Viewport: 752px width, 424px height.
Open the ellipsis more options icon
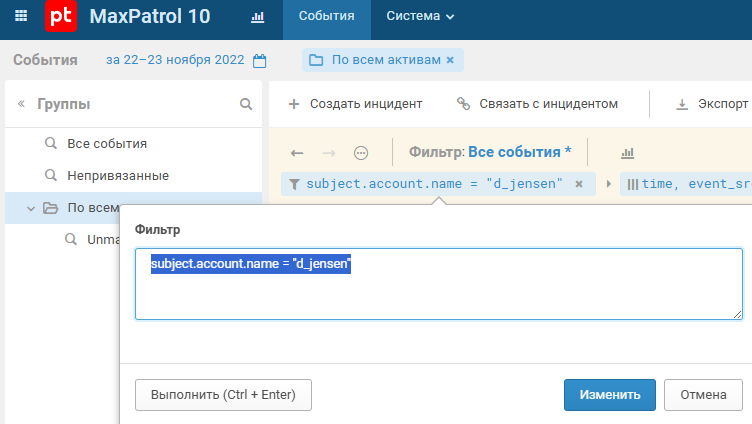click(361, 153)
